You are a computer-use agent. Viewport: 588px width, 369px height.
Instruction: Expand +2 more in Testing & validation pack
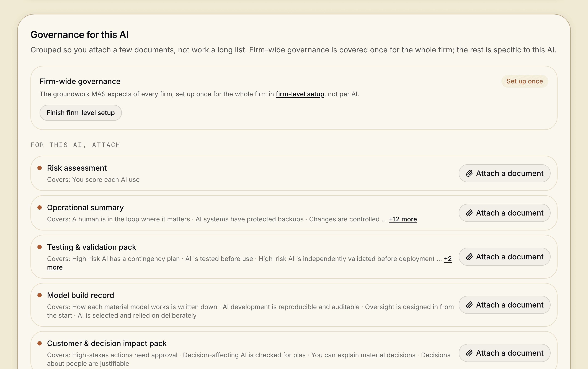(x=448, y=259)
